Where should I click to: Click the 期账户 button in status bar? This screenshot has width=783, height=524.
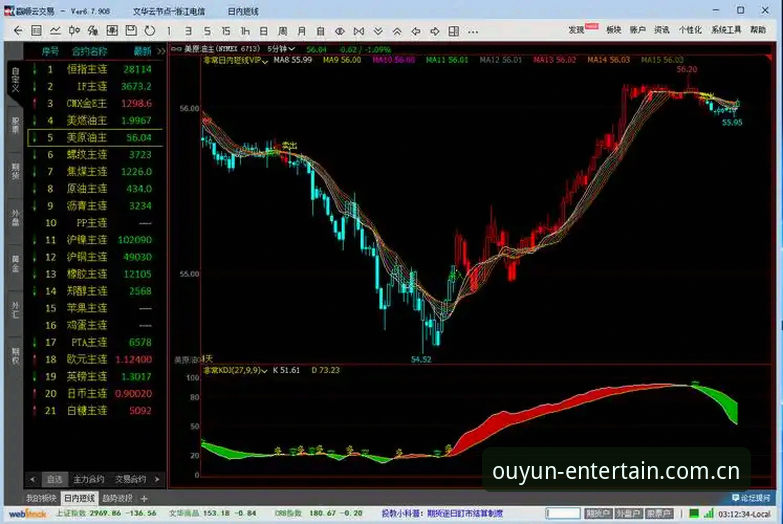[598, 513]
